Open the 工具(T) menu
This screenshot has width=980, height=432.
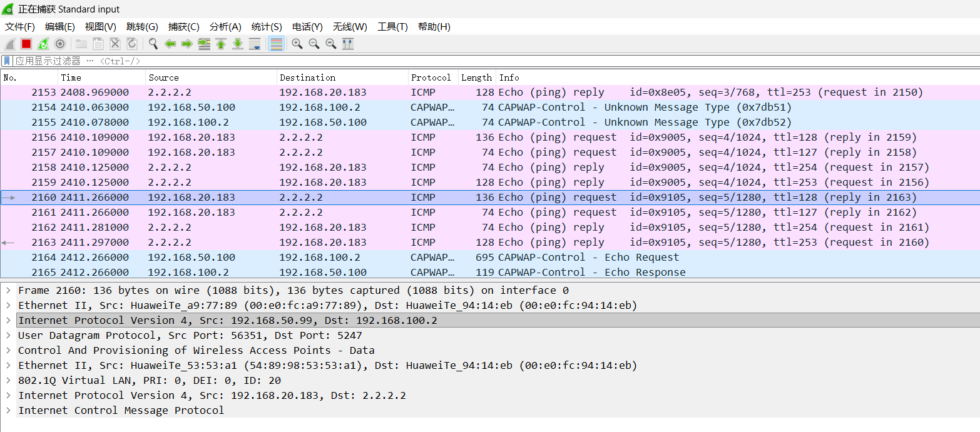tap(392, 27)
